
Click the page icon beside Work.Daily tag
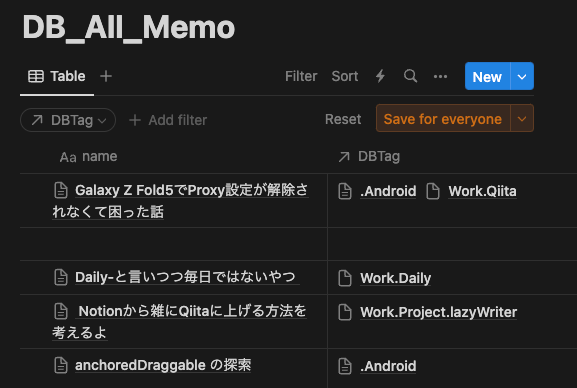pyautogui.click(x=345, y=278)
